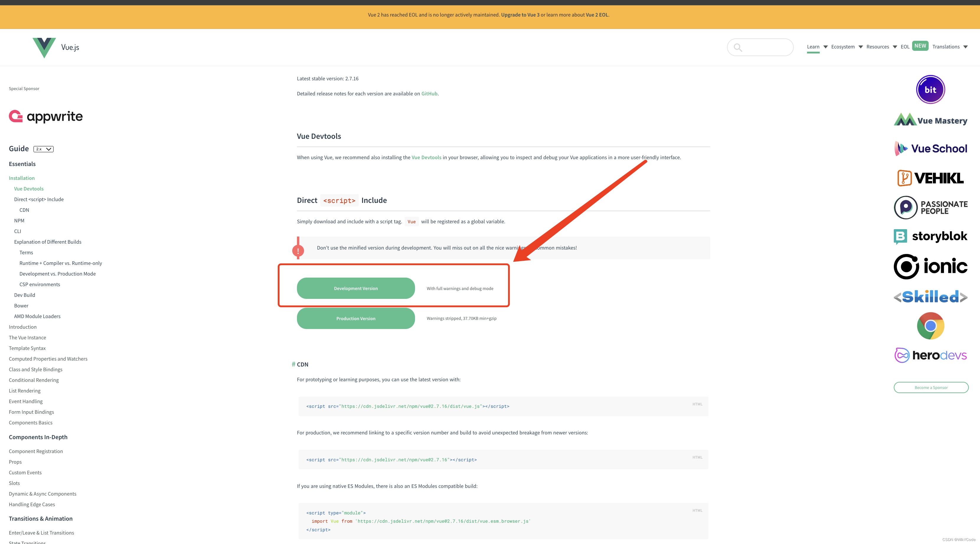The width and height of the screenshot is (980, 544).
Task: Open the bit sponsor logo
Action: [x=930, y=89]
